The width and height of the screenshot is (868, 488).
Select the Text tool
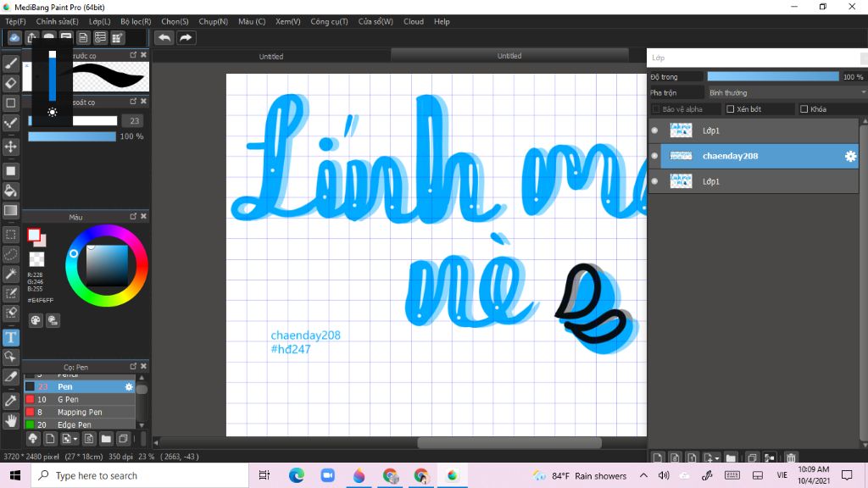(10, 337)
